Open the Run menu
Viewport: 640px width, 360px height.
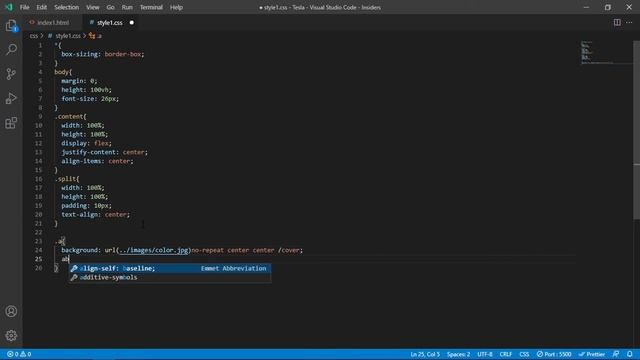click(x=127, y=7)
